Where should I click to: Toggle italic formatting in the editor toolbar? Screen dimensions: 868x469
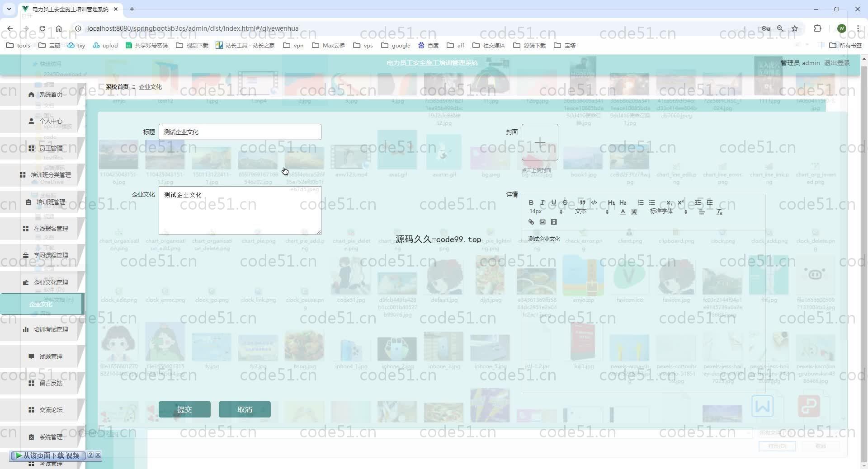click(542, 202)
